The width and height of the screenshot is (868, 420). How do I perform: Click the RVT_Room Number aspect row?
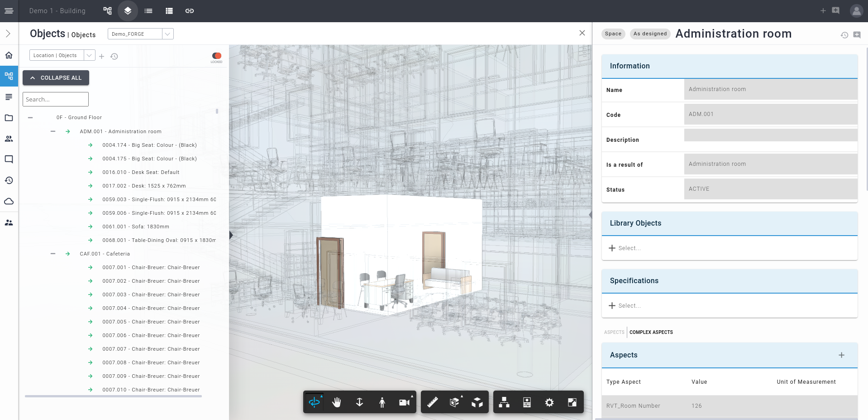(x=730, y=406)
